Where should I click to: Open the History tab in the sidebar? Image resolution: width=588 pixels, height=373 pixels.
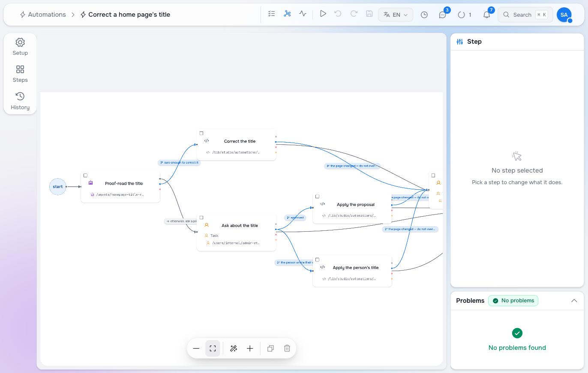pos(20,101)
